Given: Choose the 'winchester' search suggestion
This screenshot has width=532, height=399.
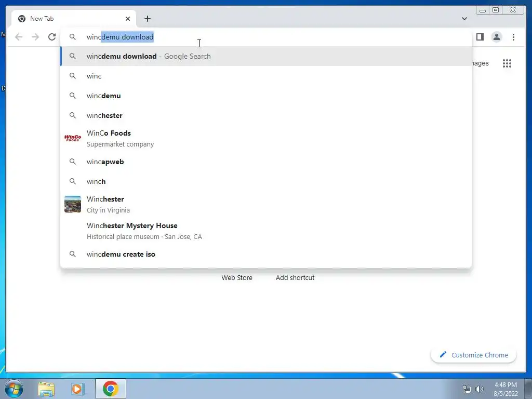Looking at the screenshot, I should tap(266, 115).
